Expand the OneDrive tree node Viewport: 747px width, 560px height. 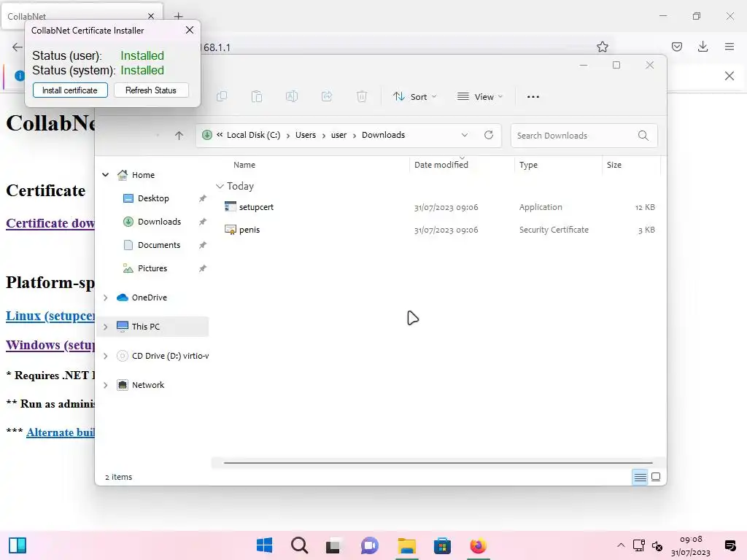(x=105, y=297)
